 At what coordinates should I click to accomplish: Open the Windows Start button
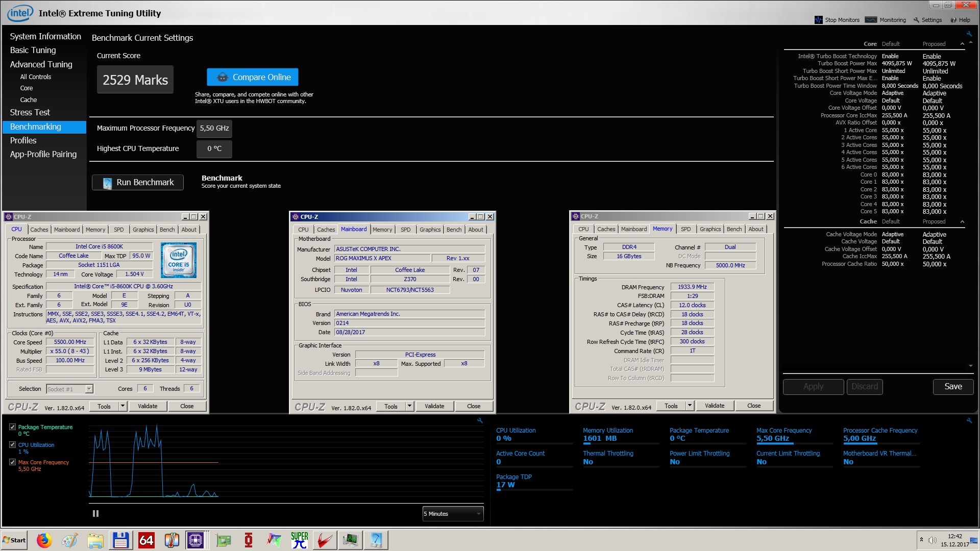point(14,540)
